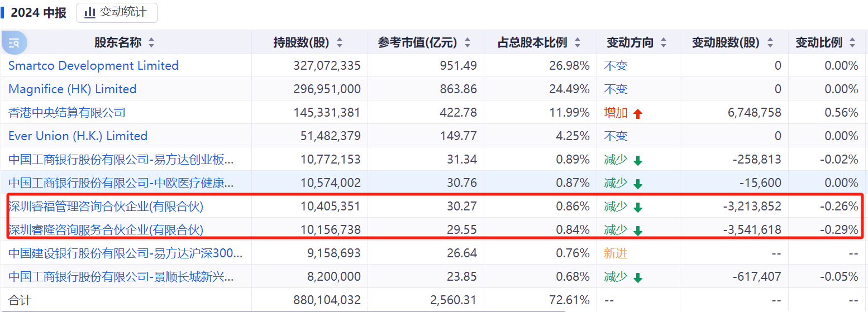The width and height of the screenshot is (868, 312).
Task: Click green decrease arrow in 景顺长城新兴 row
Action: click(x=638, y=277)
